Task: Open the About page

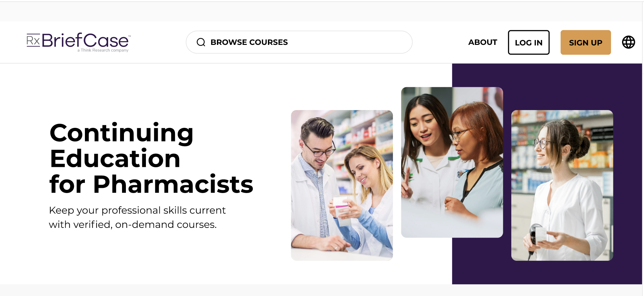Action: click(483, 42)
